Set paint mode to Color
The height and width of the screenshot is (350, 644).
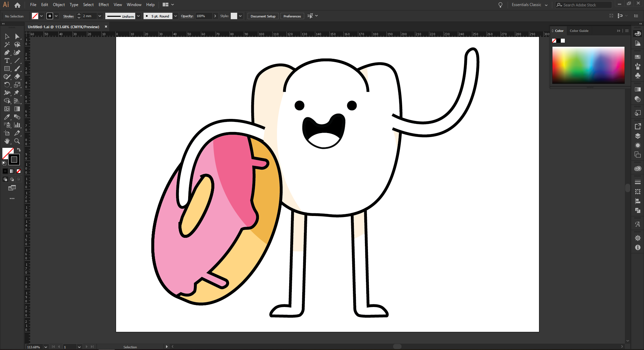pyautogui.click(x=5, y=171)
